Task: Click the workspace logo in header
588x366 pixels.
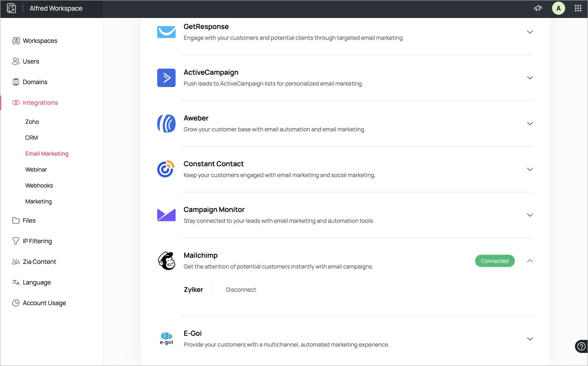Action: 11,8
